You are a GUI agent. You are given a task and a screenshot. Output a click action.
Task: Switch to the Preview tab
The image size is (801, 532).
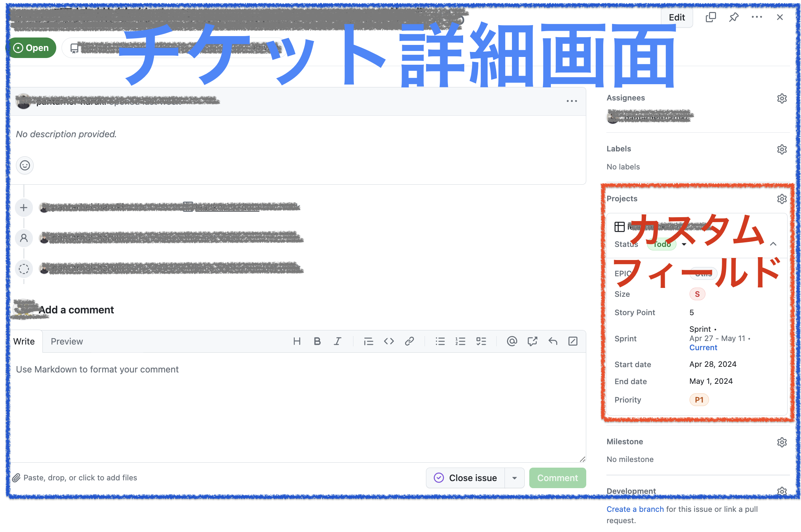67,341
